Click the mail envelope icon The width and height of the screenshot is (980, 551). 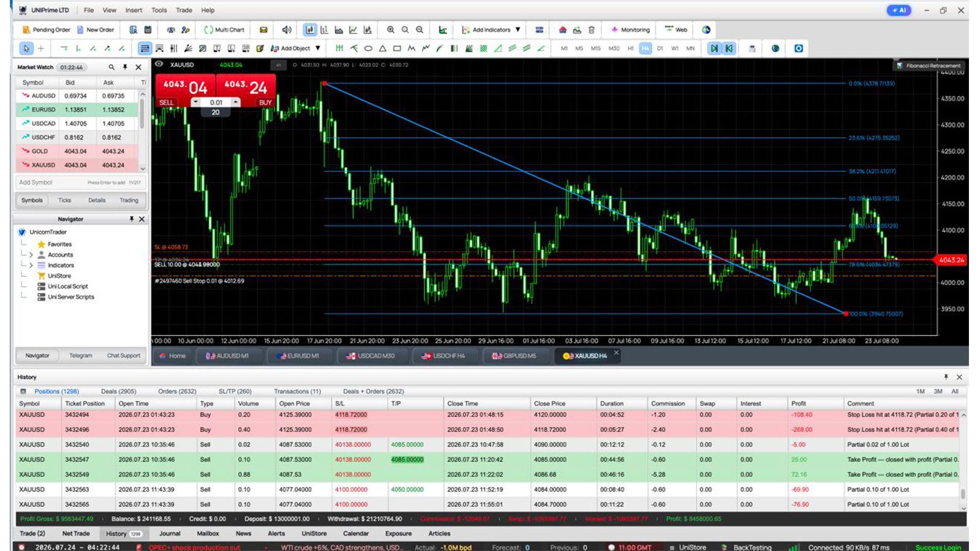pos(263,29)
